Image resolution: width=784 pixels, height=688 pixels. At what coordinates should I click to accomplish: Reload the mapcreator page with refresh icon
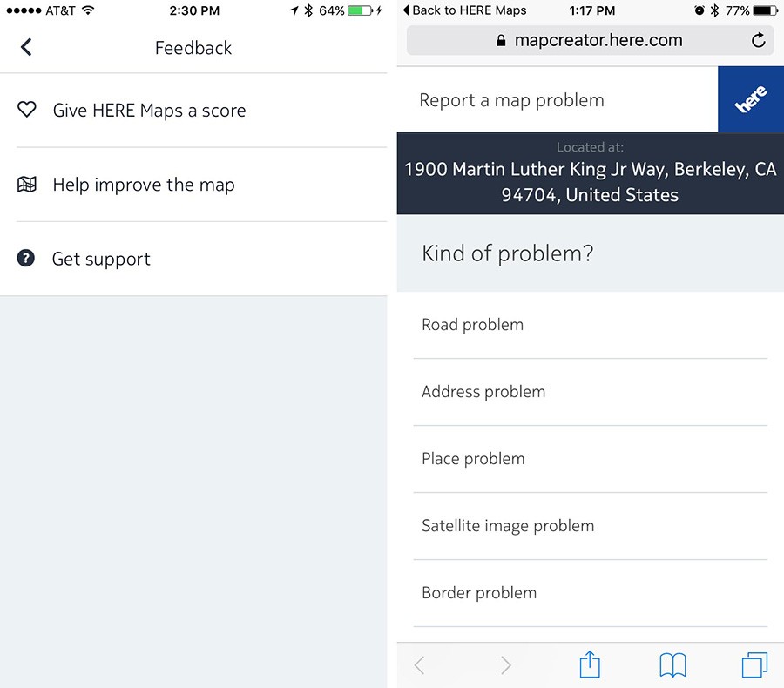(x=758, y=40)
